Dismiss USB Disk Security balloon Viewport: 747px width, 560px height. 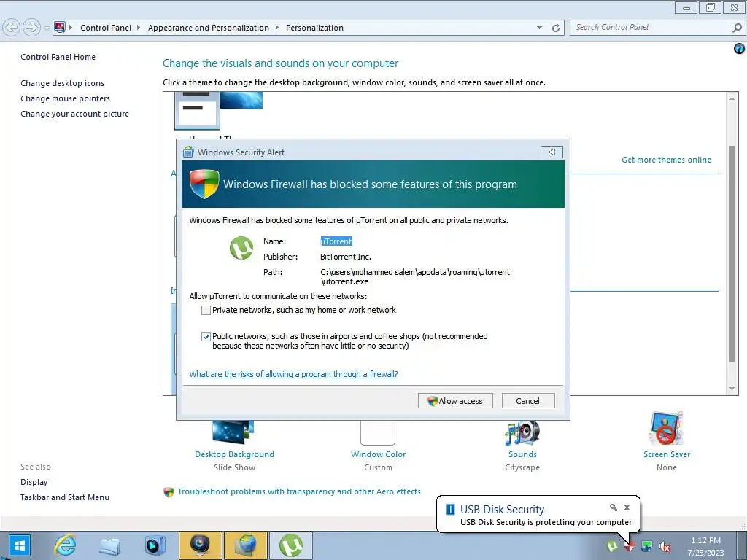627,507
